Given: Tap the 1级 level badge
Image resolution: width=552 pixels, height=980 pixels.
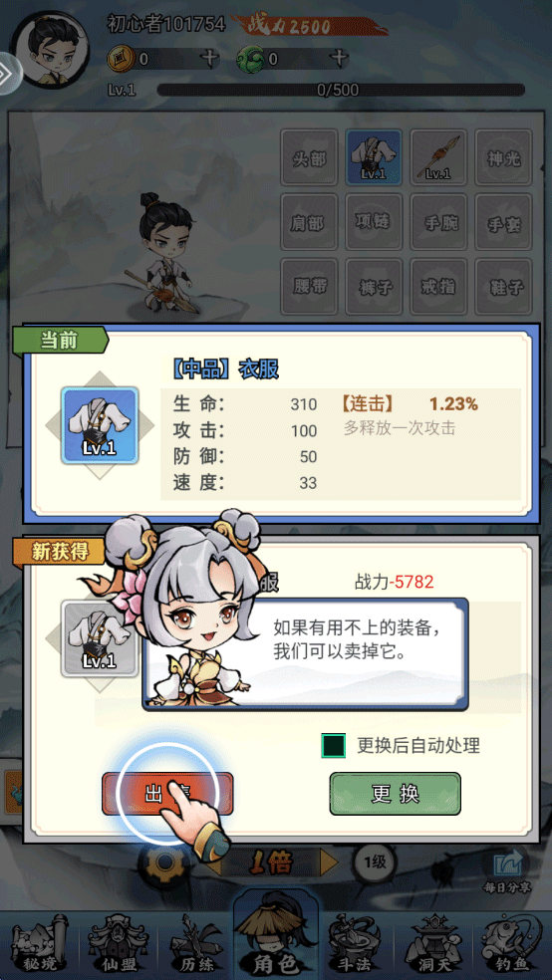Looking at the screenshot, I should point(375,862).
